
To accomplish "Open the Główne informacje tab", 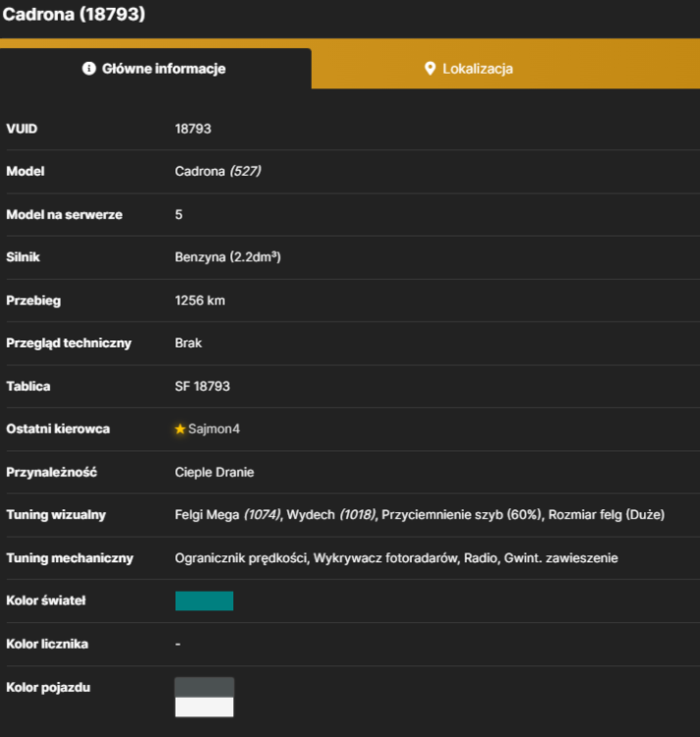I will pyautogui.click(x=155, y=69).
